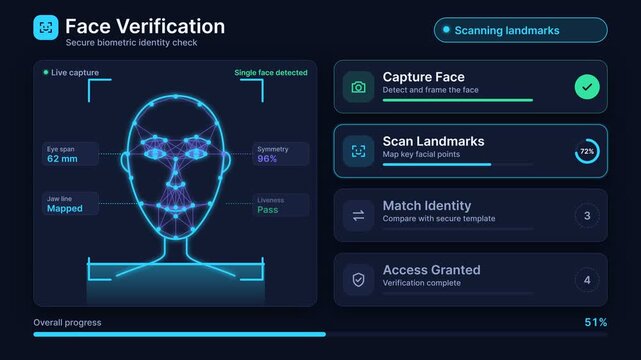Click the Face Verification app logo icon
The image size is (641, 360).
pyautogui.click(x=46, y=28)
